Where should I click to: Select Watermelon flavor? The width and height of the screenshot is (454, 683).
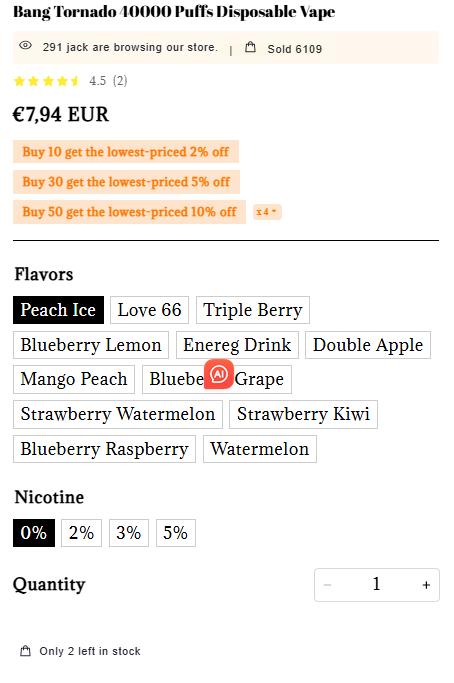[x=260, y=449]
